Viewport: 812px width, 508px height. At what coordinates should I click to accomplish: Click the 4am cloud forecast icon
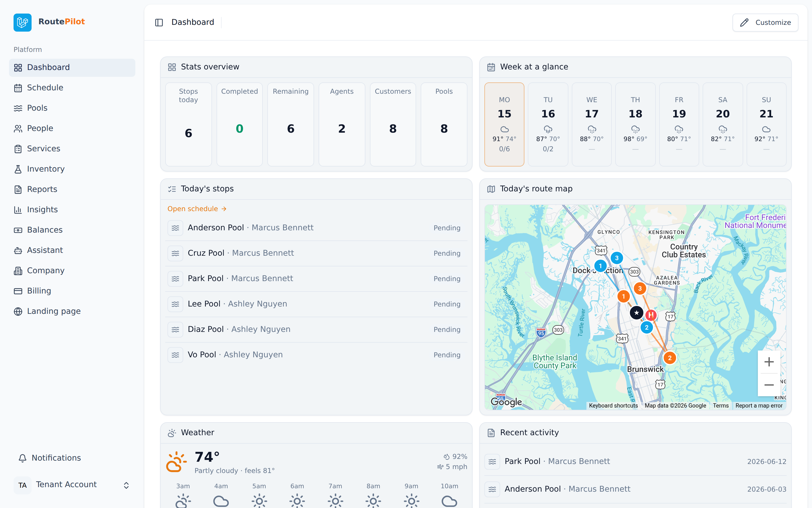point(221,501)
